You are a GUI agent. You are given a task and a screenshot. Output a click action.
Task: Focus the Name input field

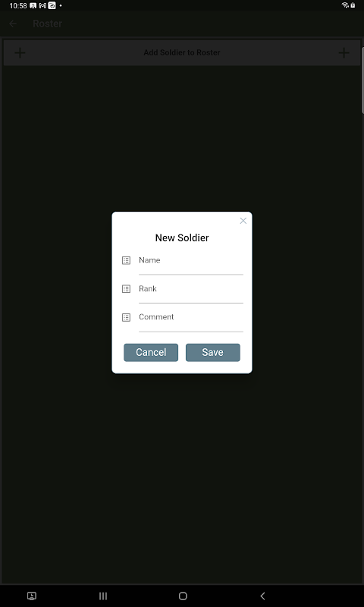click(x=190, y=263)
